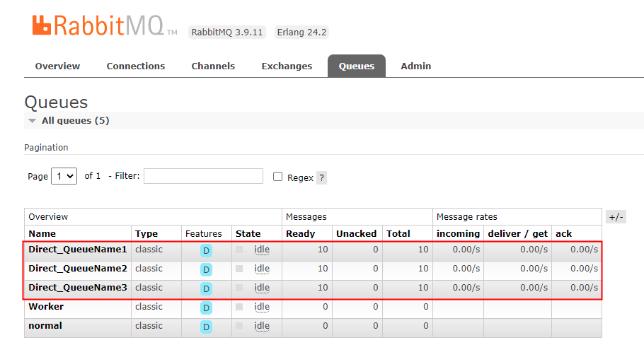644x345 pixels.
Task: Click the Ready count 10 for Direct_QueueName2
Action: coord(323,268)
